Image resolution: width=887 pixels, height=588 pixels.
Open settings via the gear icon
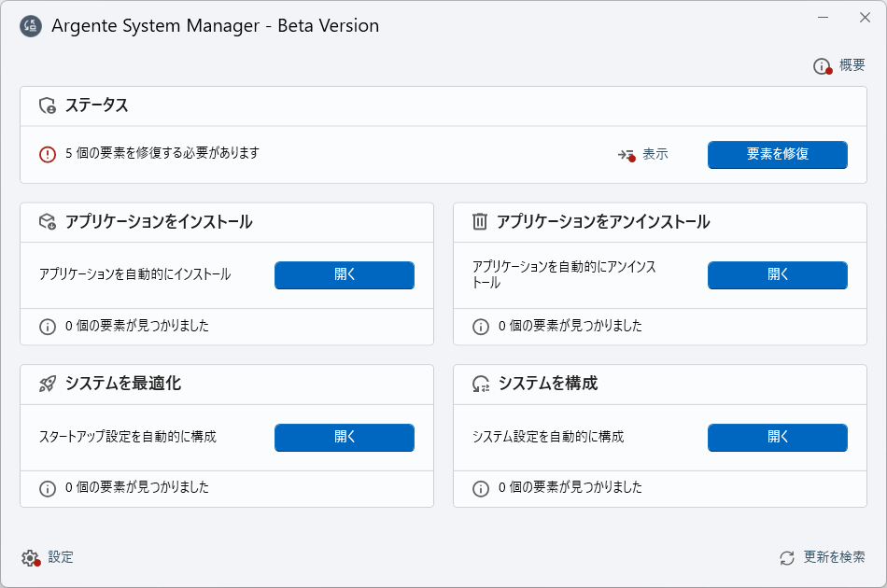point(31,558)
